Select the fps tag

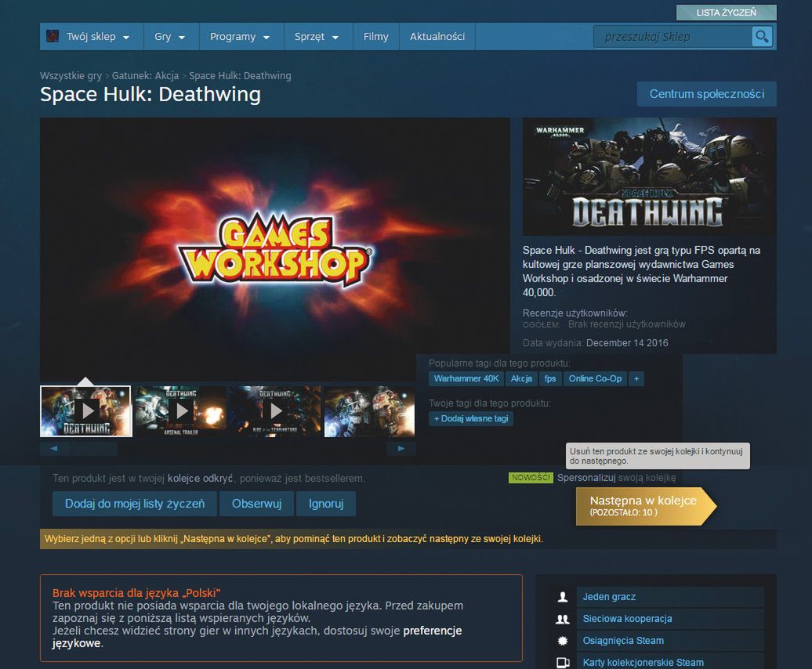point(550,378)
